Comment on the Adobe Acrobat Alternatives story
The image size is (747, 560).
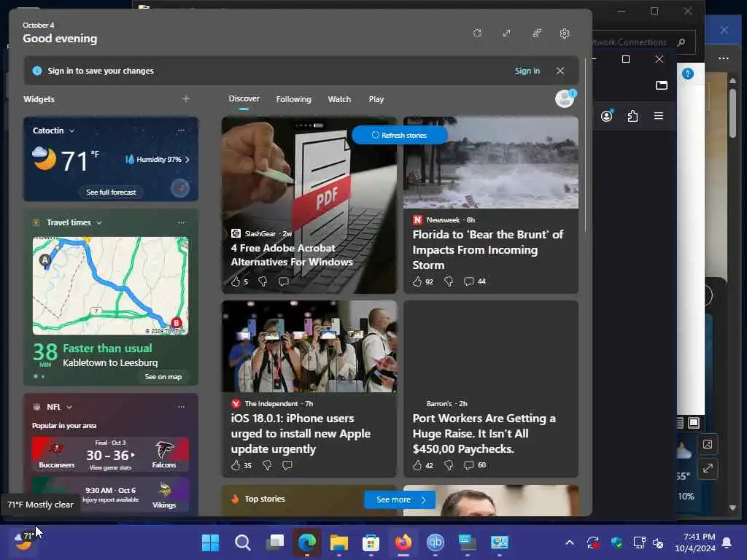[284, 281]
